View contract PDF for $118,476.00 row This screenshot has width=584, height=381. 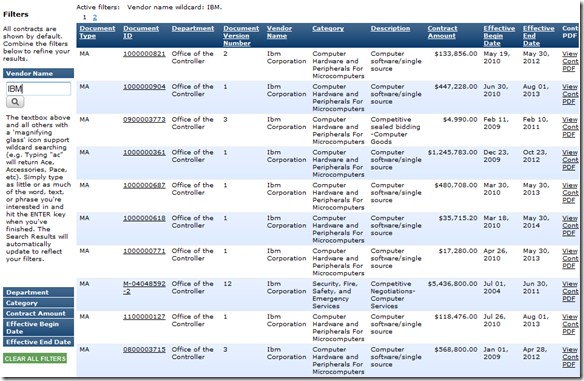click(570, 324)
